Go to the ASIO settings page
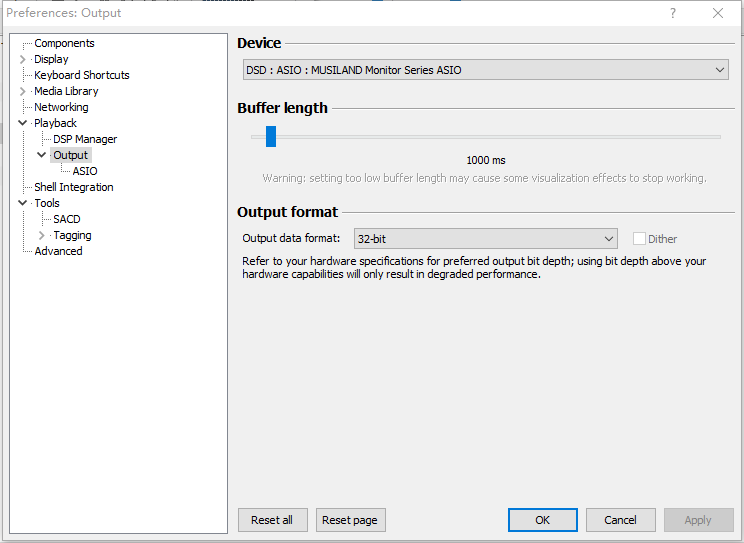This screenshot has height=543, width=744. pos(85,171)
